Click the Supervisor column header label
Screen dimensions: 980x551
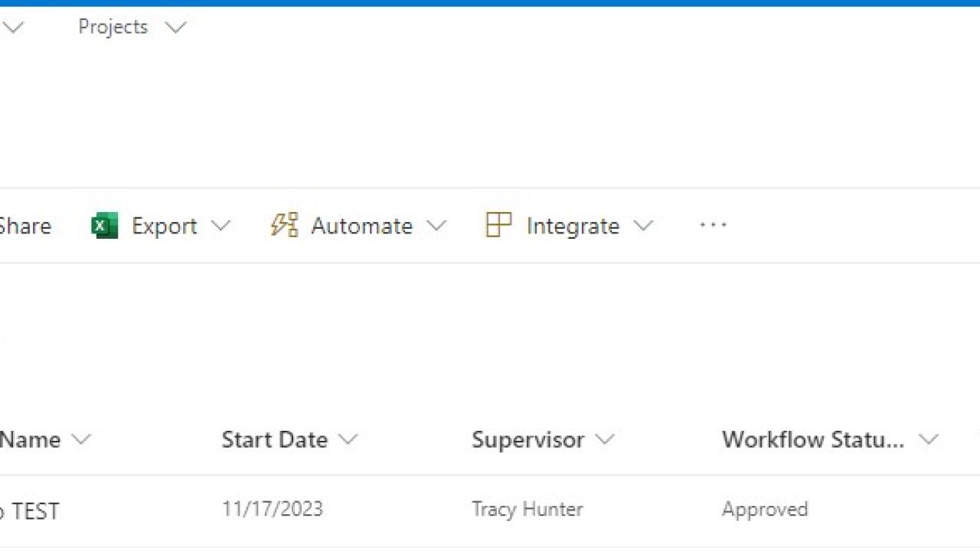point(528,439)
